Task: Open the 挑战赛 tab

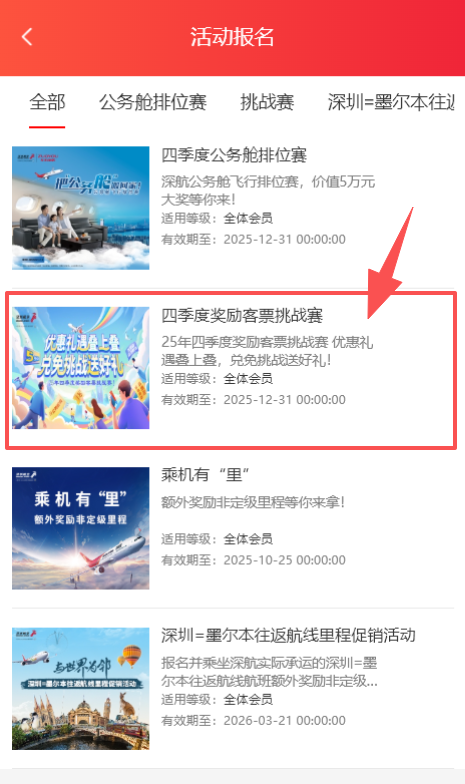Action: point(267,102)
